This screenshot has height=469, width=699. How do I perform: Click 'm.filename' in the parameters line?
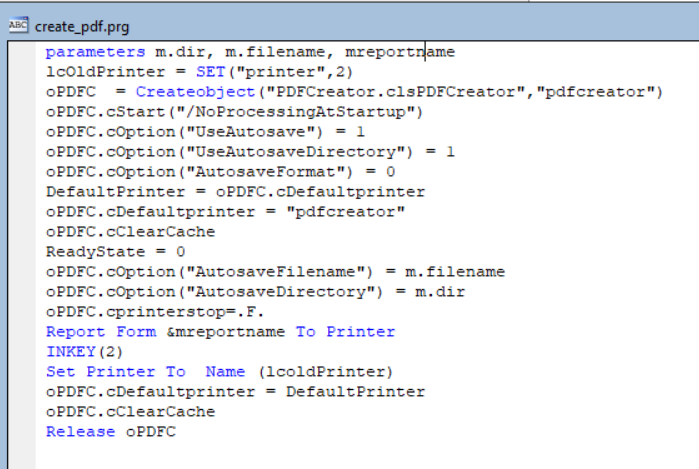pyautogui.click(x=275, y=52)
